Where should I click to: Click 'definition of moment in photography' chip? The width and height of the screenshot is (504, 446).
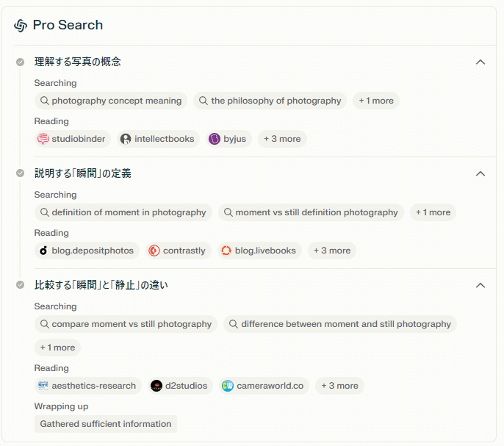click(x=123, y=212)
